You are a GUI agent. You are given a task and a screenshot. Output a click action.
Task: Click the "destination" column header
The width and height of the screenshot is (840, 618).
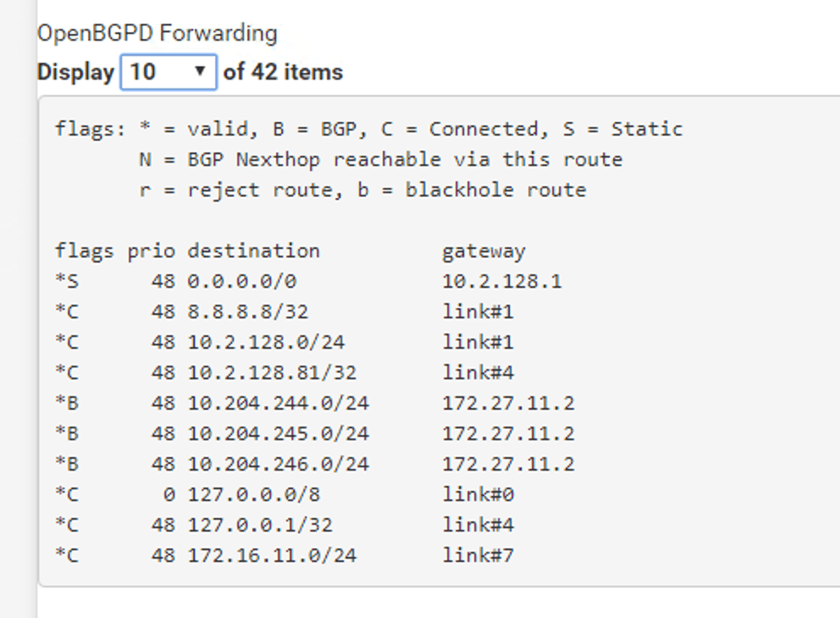click(x=253, y=251)
